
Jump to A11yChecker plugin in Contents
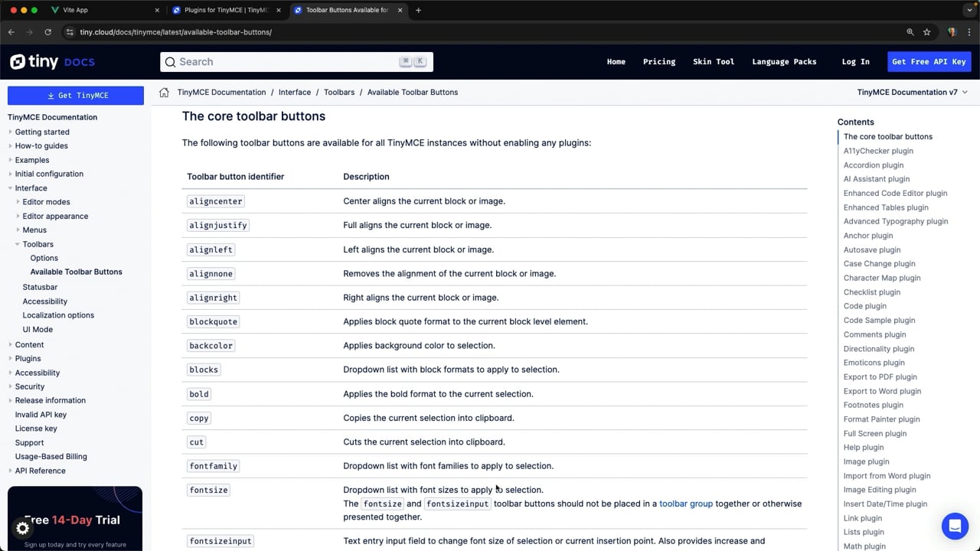(x=878, y=151)
